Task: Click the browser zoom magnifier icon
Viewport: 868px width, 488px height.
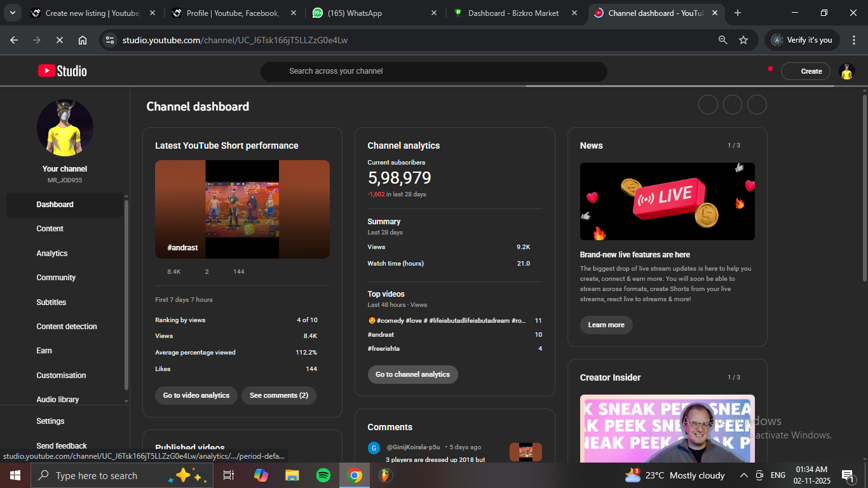Action: click(x=722, y=40)
